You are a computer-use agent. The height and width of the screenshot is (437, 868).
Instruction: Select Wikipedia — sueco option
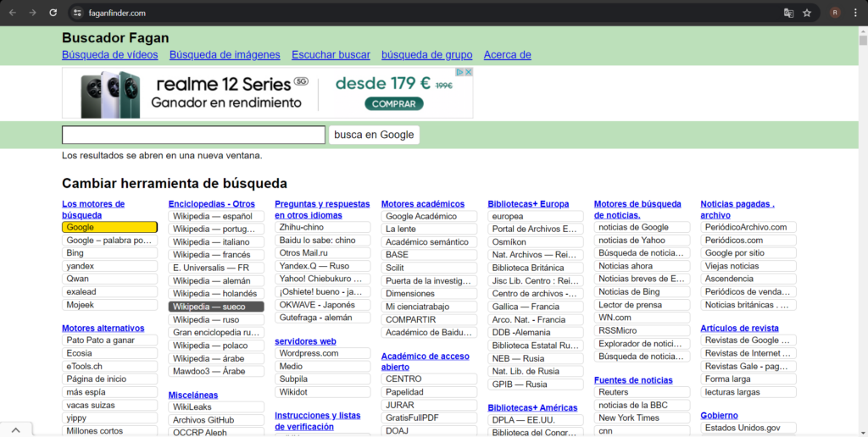pos(216,307)
